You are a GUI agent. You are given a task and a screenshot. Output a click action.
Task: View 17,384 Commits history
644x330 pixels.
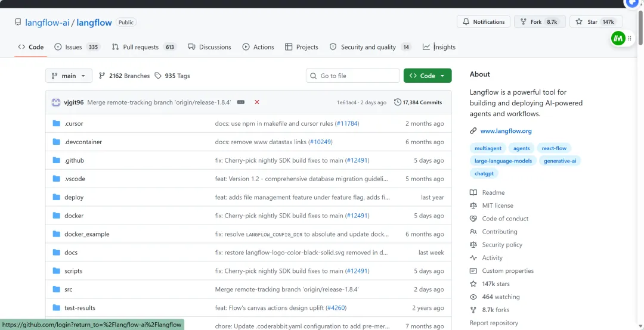coord(418,102)
